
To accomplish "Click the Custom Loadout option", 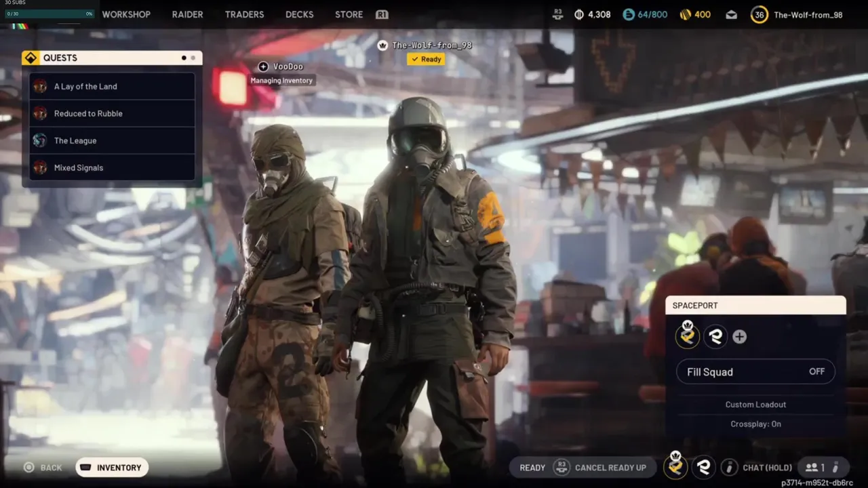I will [755, 405].
